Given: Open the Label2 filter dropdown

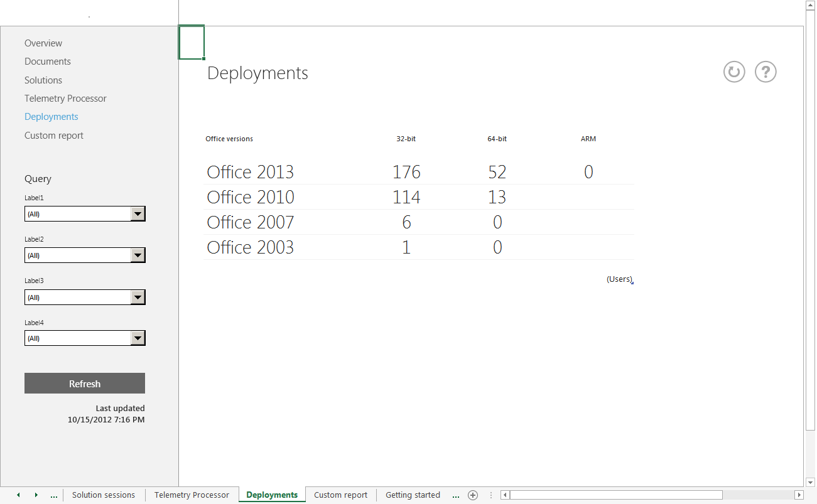Looking at the screenshot, I should [138, 255].
